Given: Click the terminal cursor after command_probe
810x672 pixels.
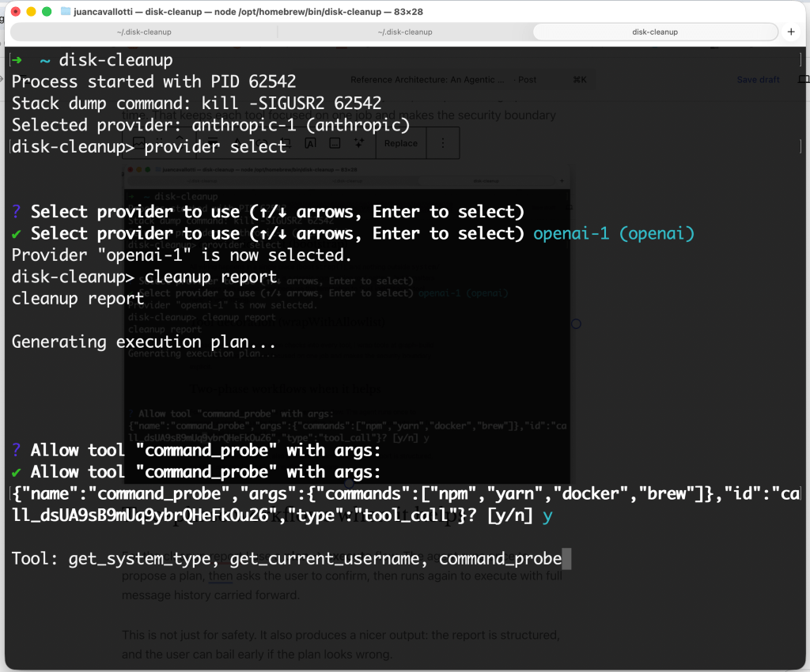Looking at the screenshot, I should point(566,560).
